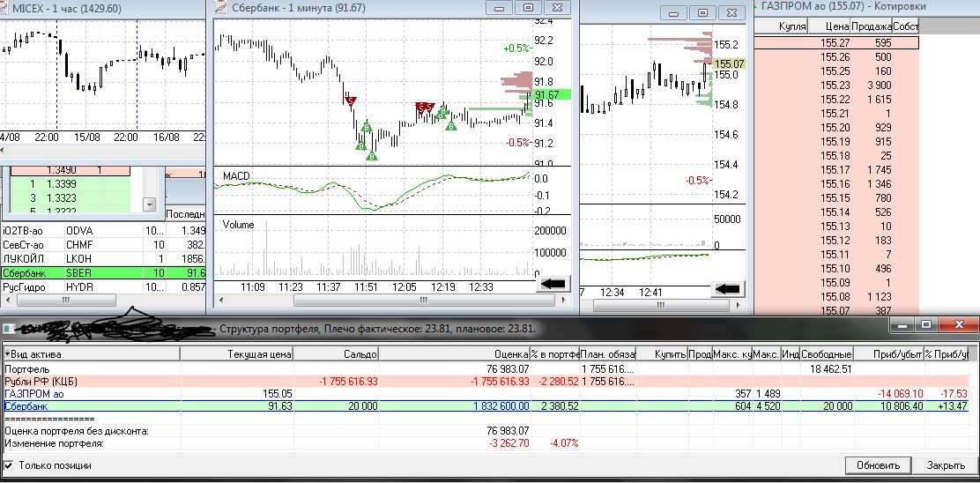Click the Текущая цена column header
Screen dimensions: 980x483
pyautogui.click(x=236, y=354)
